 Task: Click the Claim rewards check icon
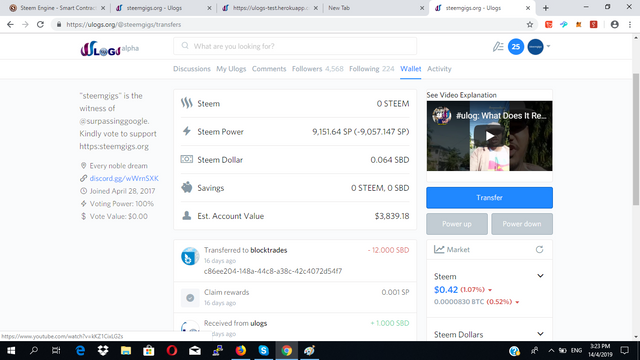(190, 298)
